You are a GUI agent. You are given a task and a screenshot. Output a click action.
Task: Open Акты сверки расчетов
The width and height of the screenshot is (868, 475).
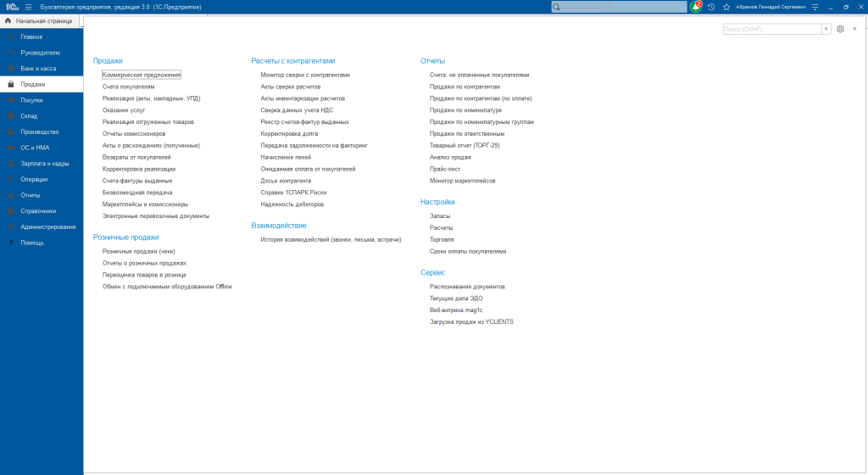coord(291,87)
